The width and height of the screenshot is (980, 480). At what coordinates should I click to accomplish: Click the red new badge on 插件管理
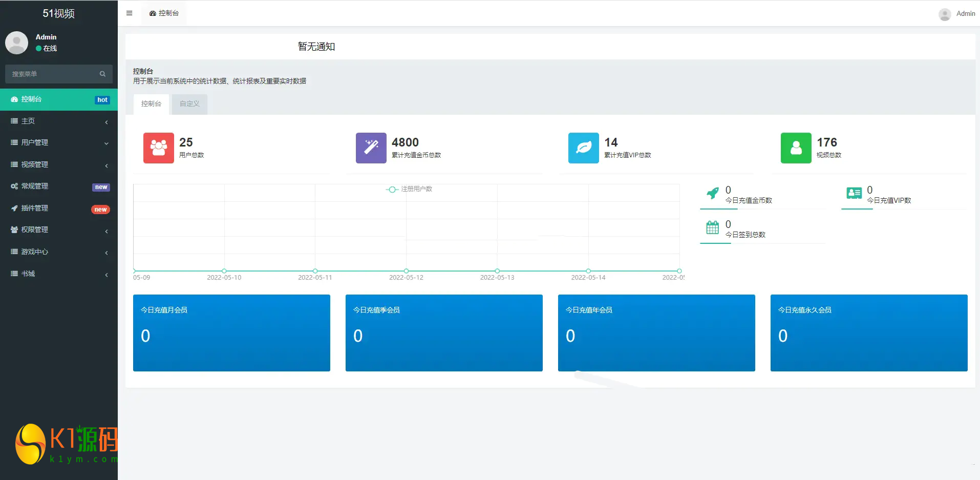tap(101, 210)
